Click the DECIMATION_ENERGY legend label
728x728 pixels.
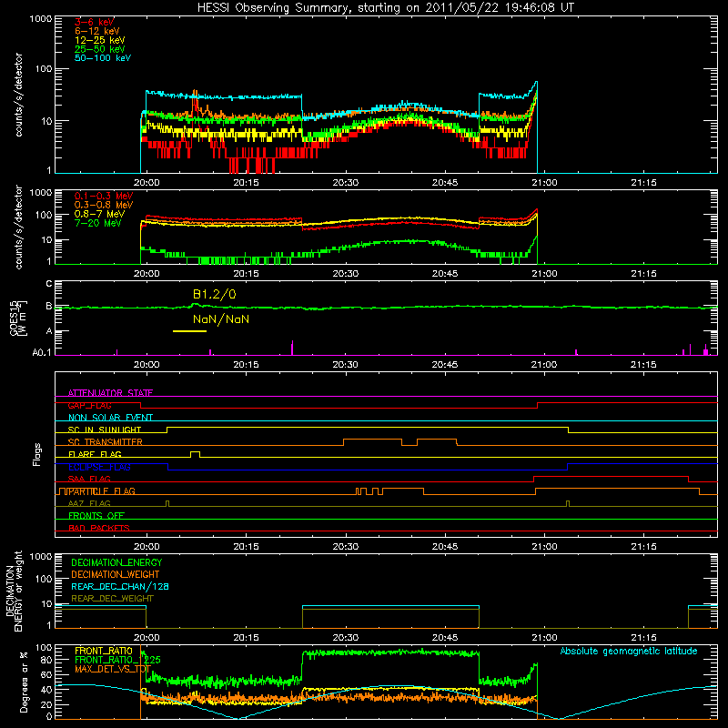click(116, 562)
